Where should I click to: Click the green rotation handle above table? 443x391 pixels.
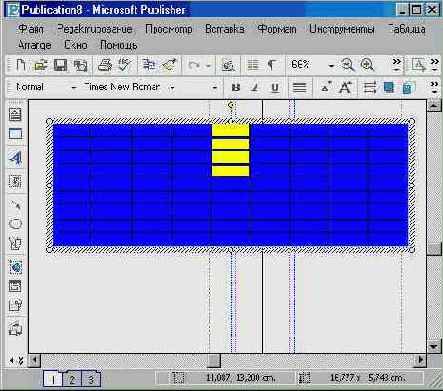[x=231, y=106]
